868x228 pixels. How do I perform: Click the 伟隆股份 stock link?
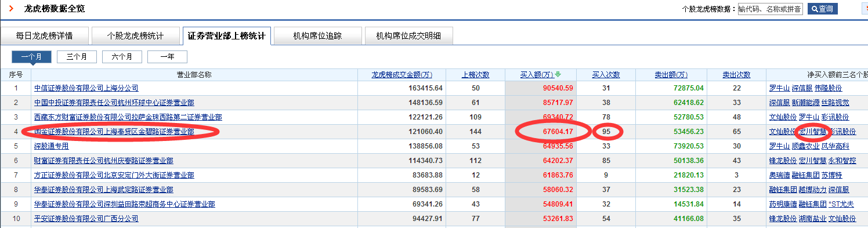pyautogui.click(x=828, y=88)
